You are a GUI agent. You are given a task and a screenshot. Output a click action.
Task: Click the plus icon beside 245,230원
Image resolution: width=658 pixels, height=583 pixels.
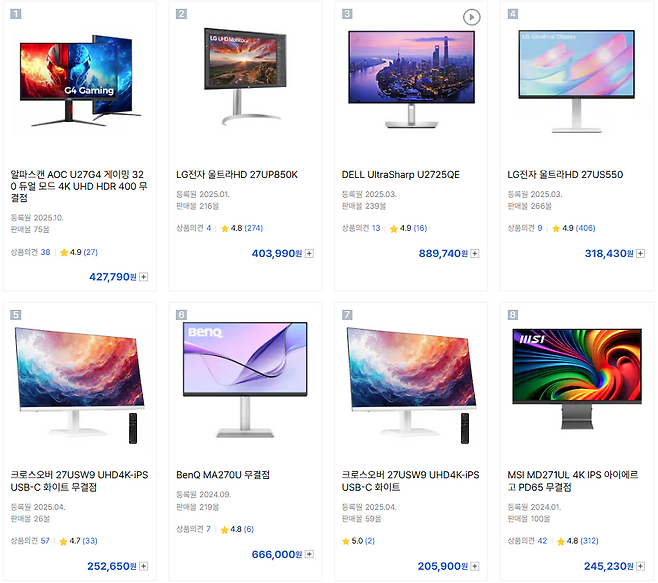(x=640, y=566)
